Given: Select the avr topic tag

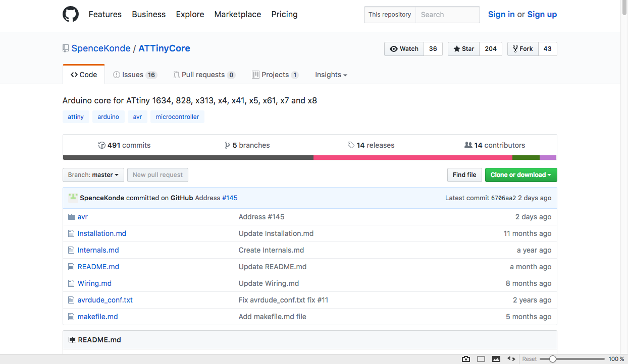Looking at the screenshot, I should click(x=137, y=117).
